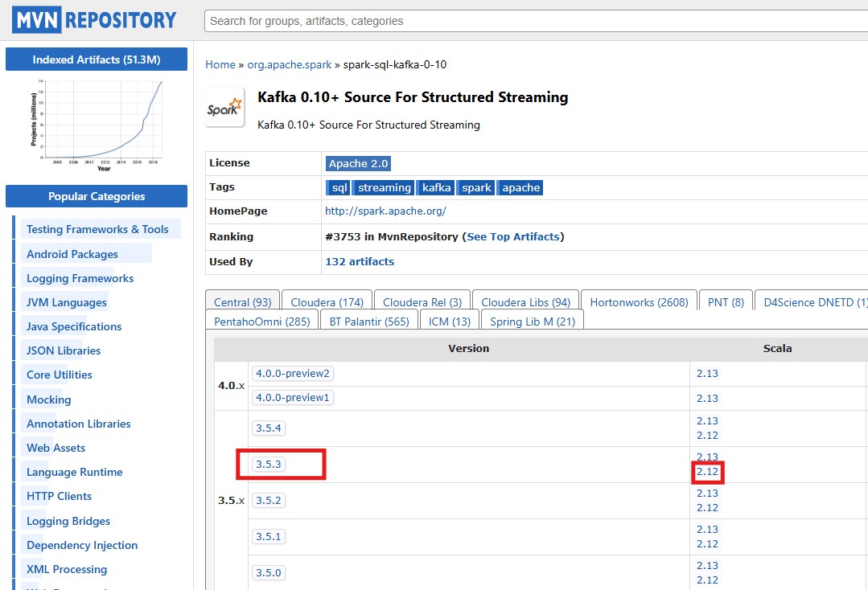Viewport: 868px width, 590px height.
Task: Open Web Assets category
Action: (56, 448)
